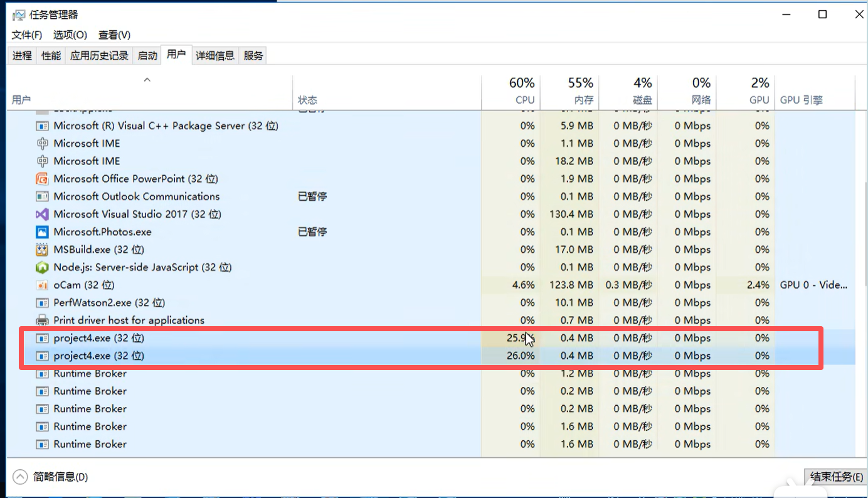Click the Microsoft Office PowerPoint icon
Screen dimensions: 868x498
(42, 179)
